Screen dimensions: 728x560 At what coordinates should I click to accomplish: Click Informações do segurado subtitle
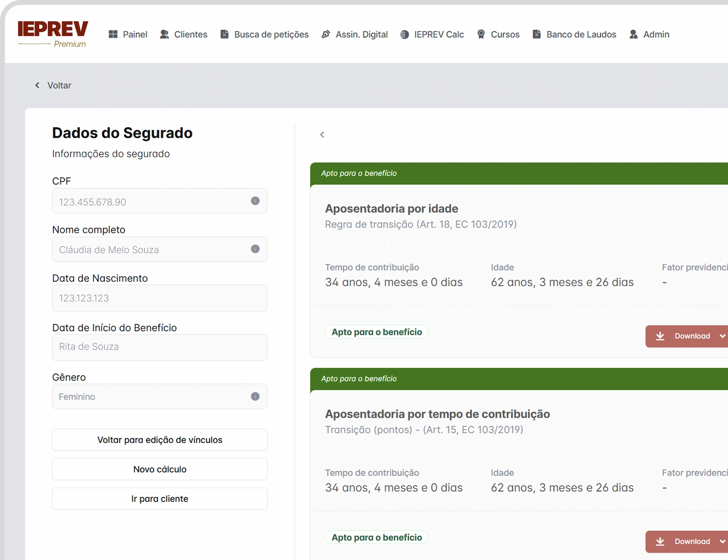[111, 154]
